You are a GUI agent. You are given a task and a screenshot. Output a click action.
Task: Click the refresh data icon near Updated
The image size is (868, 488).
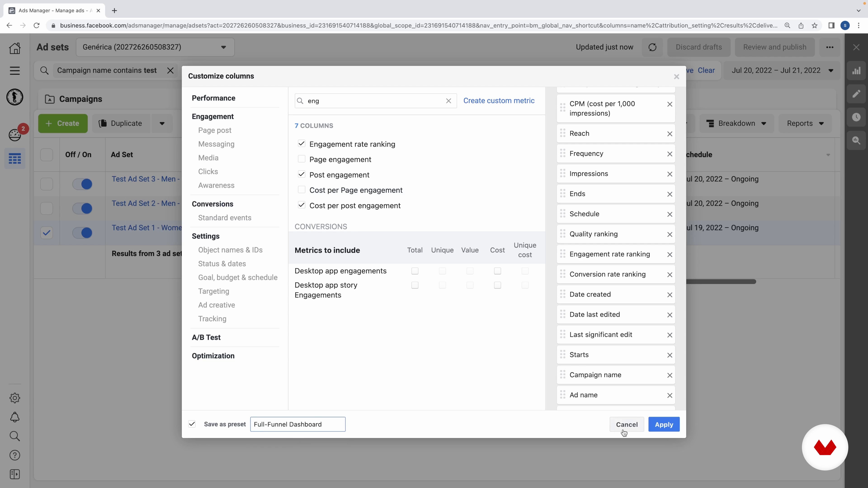point(652,47)
